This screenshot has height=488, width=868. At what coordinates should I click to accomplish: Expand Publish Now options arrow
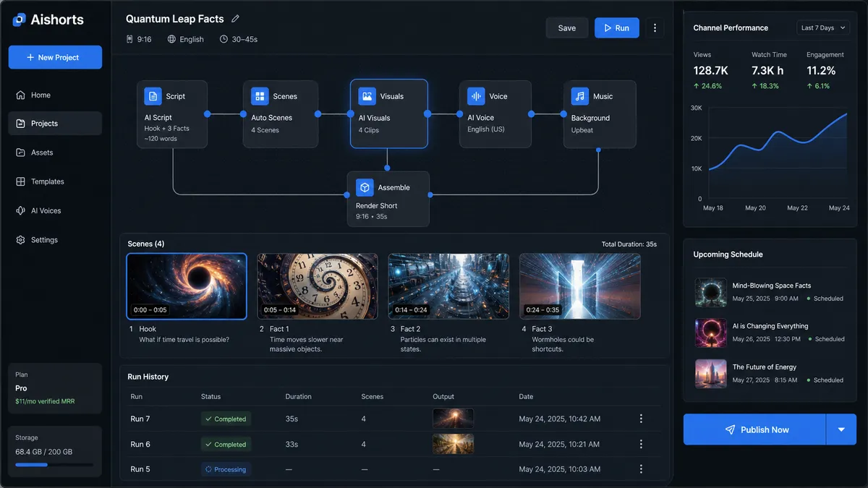coord(841,429)
